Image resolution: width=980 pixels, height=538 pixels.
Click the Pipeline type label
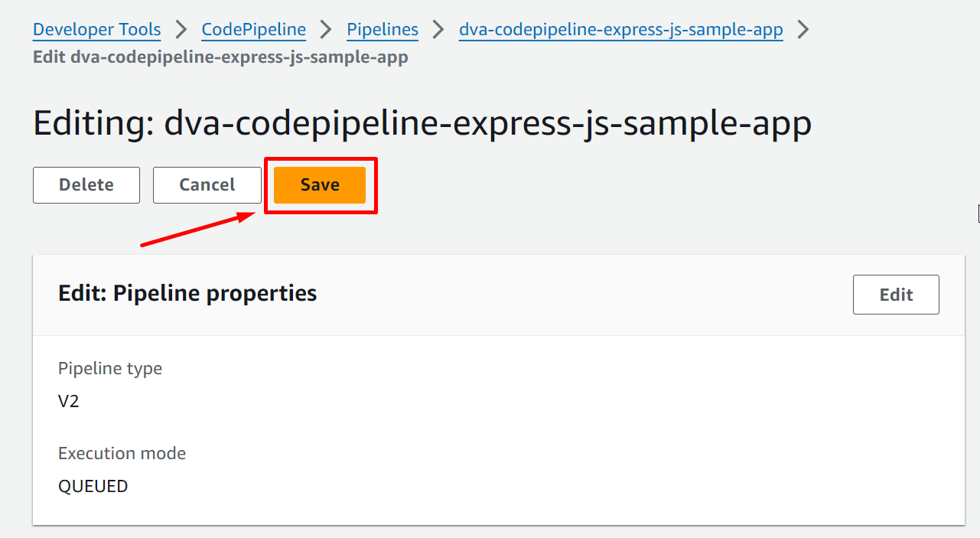pyautogui.click(x=110, y=369)
